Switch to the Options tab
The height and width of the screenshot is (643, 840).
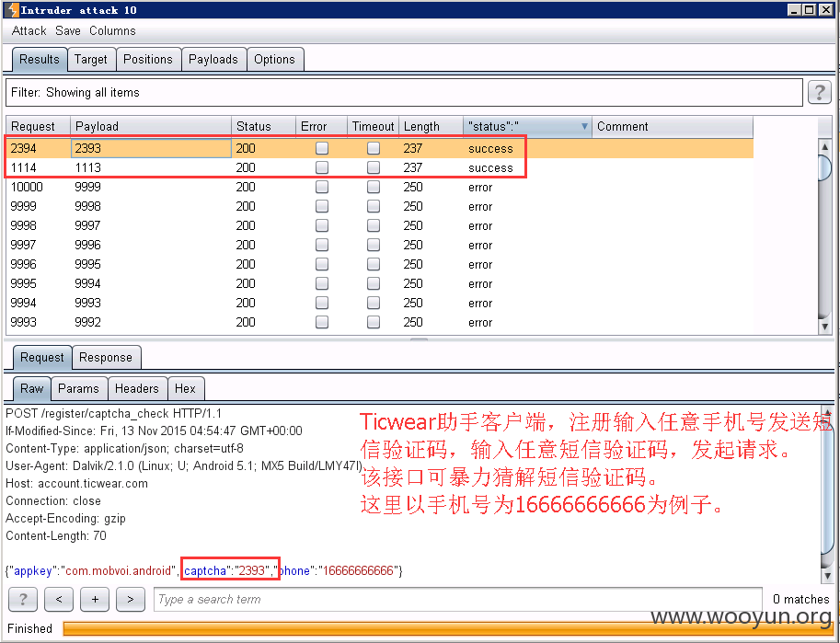(274, 60)
